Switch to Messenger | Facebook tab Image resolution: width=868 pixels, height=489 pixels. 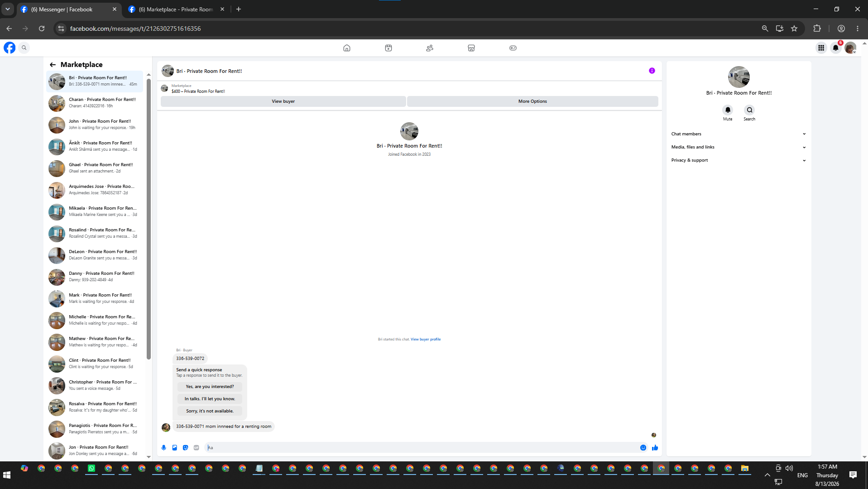pyautogui.click(x=68, y=10)
